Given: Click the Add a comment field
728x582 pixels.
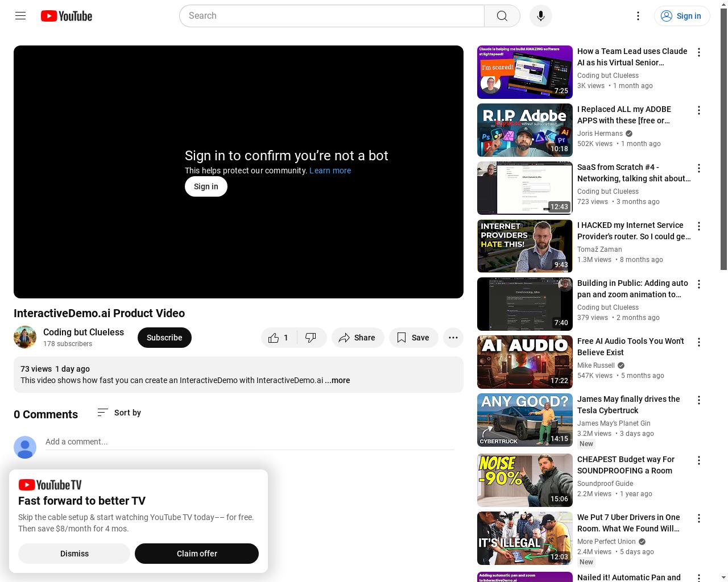Looking at the screenshot, I should pyautogui.click(x=250, y=442).
